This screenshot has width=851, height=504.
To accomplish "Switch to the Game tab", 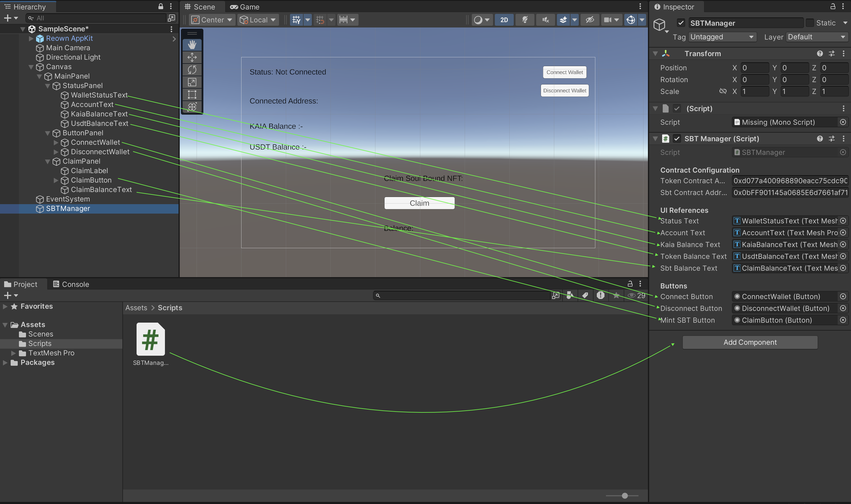I will 244,7.
